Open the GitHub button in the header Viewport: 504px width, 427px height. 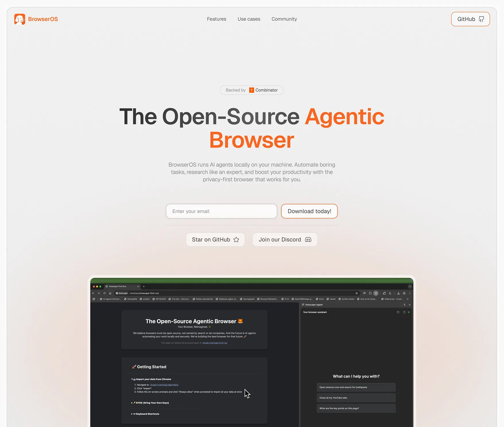tap(470, 19)
